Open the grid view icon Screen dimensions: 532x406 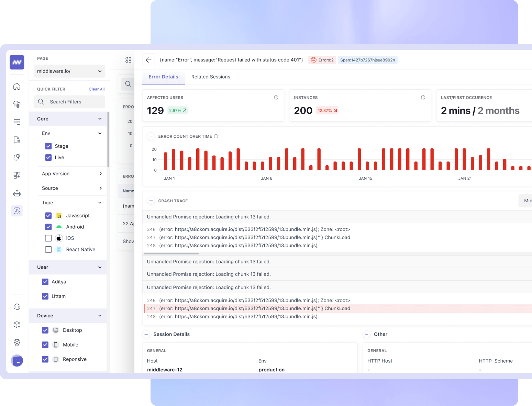point(128,60)
